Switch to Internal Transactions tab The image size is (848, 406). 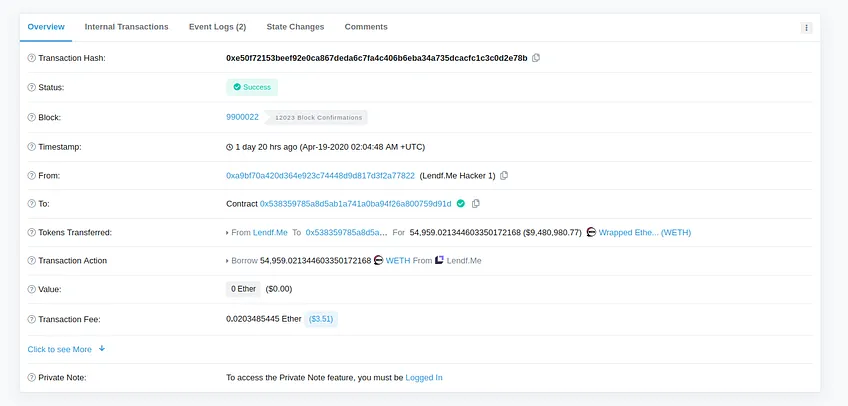127,26
